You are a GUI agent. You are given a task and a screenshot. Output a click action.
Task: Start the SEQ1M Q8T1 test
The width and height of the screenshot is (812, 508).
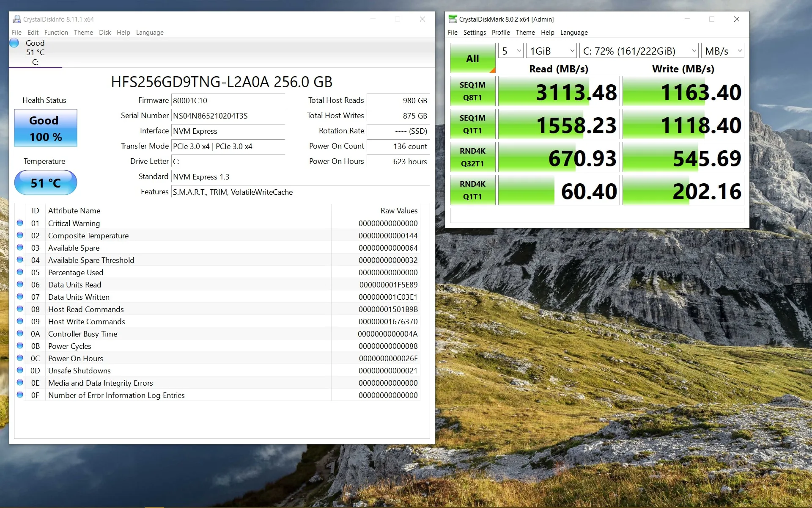[472, 91]
